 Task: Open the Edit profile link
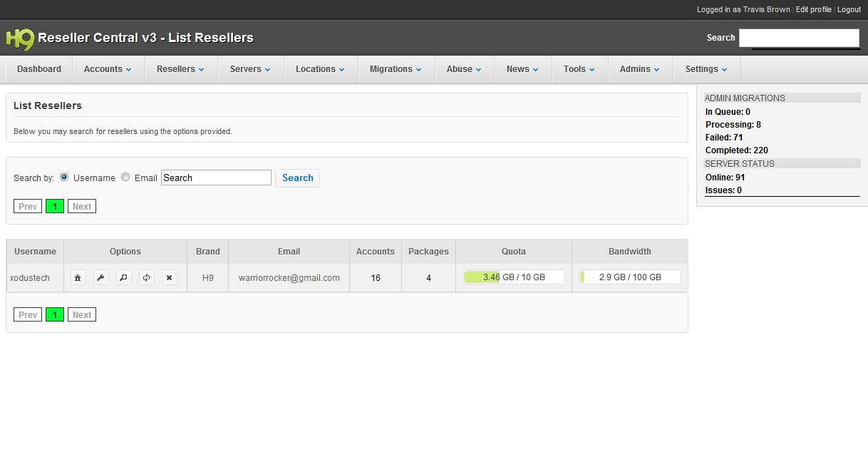[813, 9]
